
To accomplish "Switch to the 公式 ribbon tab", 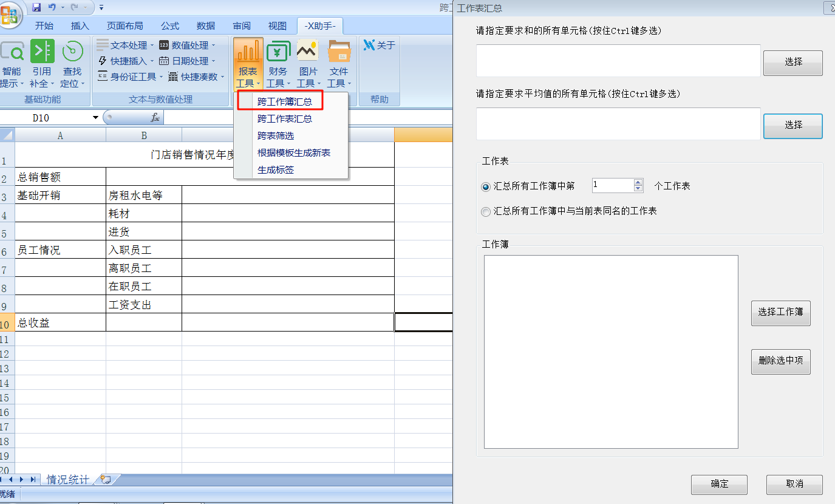I will pyautogui.click(x=169, y=26).
